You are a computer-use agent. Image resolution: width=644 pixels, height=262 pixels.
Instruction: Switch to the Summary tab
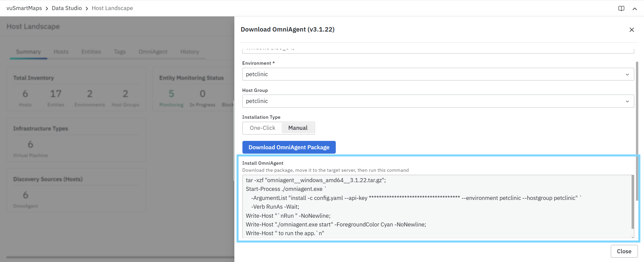[28, 52]
